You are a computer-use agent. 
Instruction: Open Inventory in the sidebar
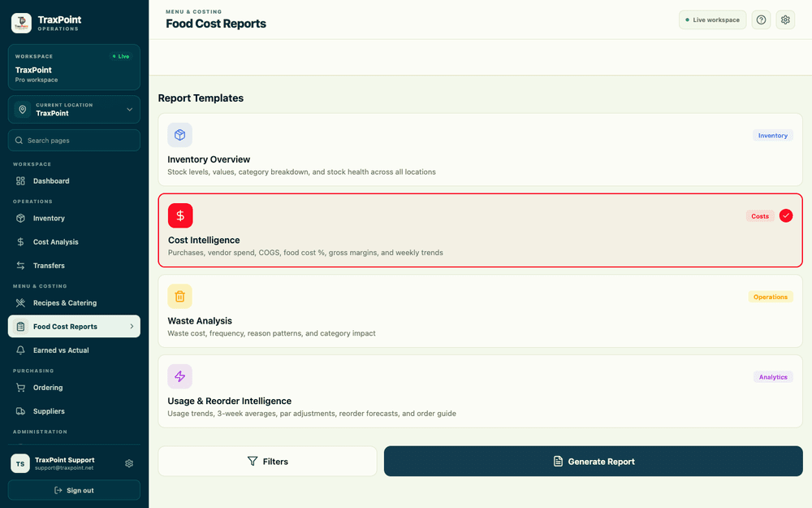click(x=74, y=218)
